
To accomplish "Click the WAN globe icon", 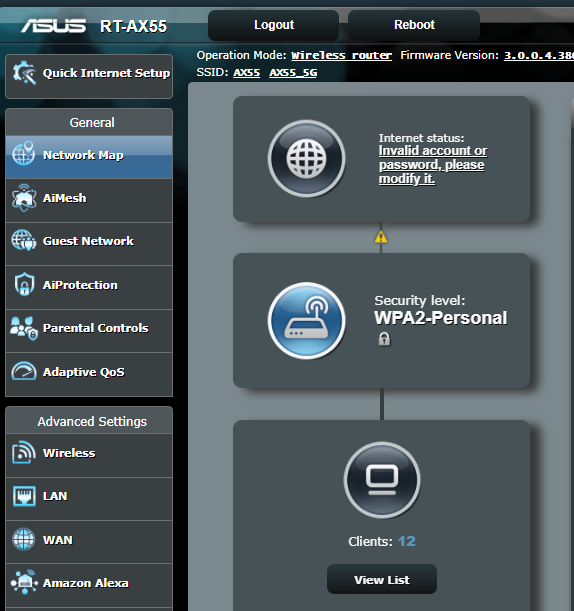I will coord(24,539).
